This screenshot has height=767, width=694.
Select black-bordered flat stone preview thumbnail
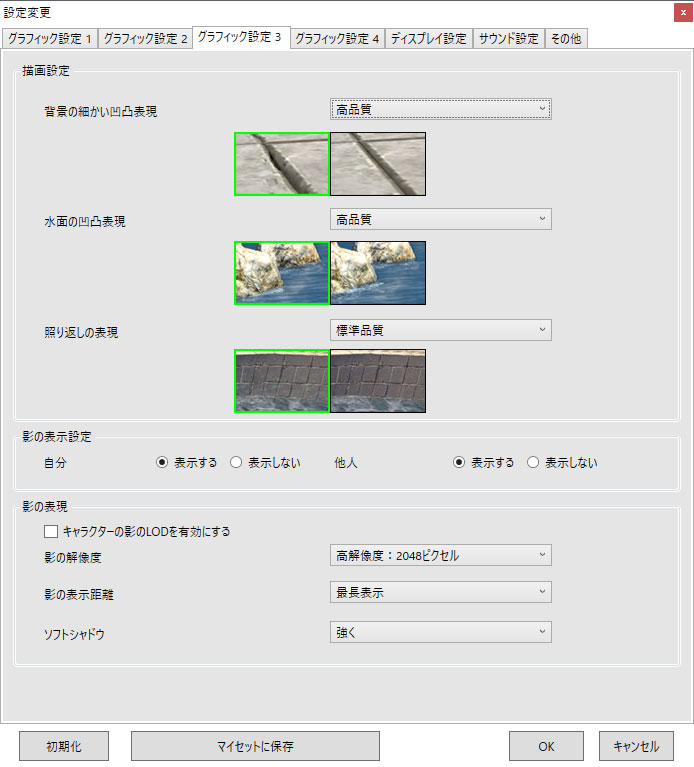pos(378,164)
